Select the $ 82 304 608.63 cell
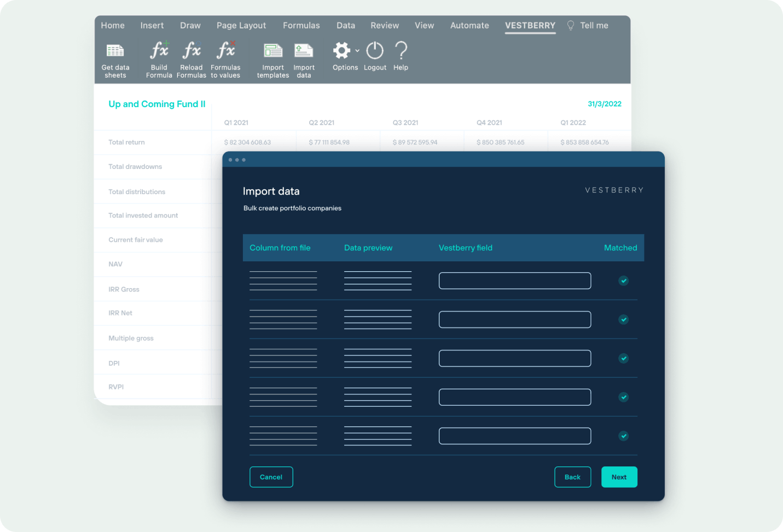The width and height of the screenshot is (783, 532). (247, 142)
